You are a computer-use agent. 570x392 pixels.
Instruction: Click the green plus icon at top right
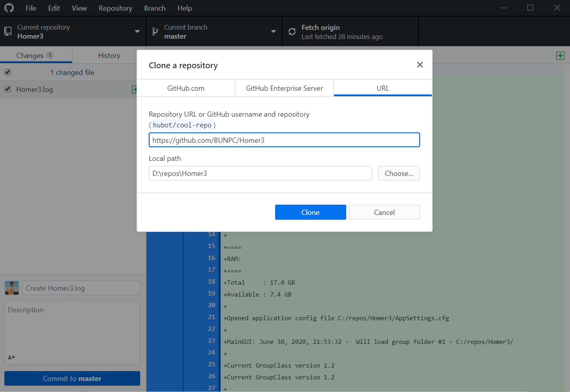pyautogui.click(x=560, y=56)
